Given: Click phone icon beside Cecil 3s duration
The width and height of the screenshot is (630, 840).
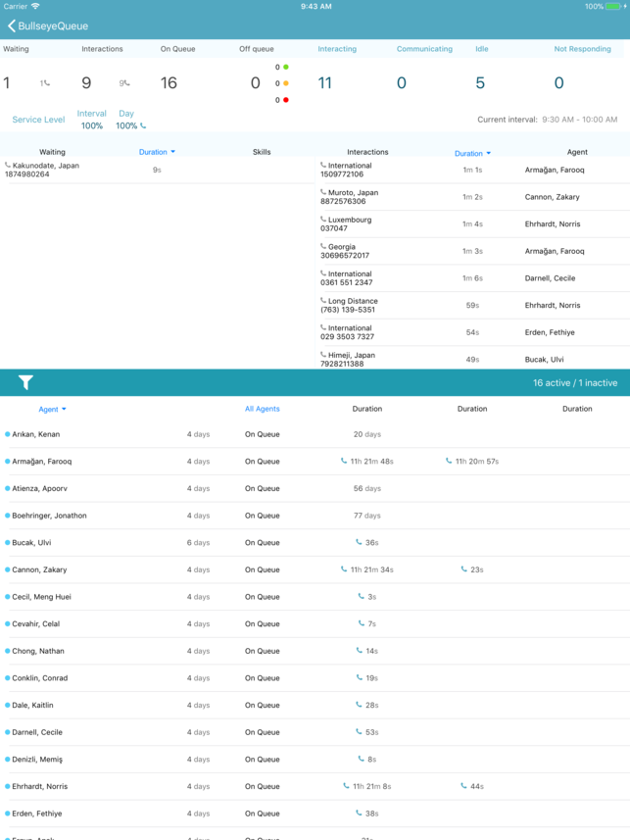Looking at the screenshot, I should [362, 596].
